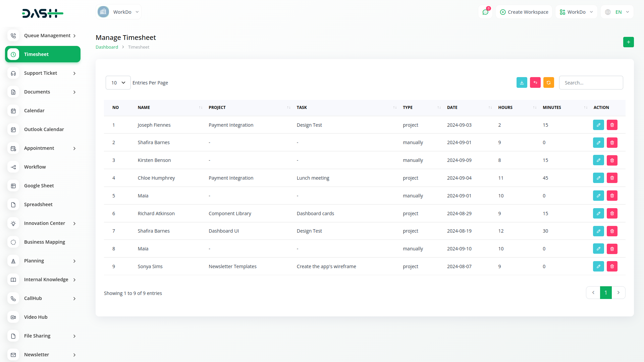Click the Create Workspace button
644x362 pixels.
pyautogui.click(x=524, y=12)
